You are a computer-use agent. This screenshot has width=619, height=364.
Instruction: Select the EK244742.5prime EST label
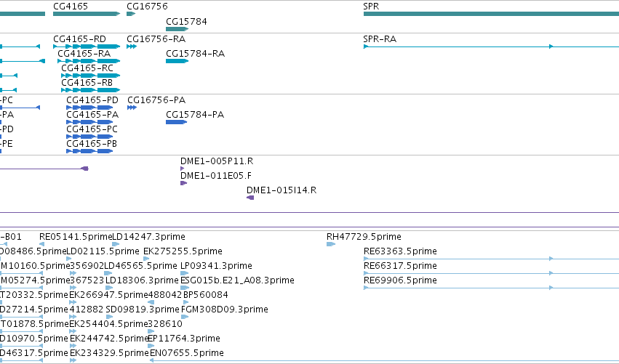109,339
